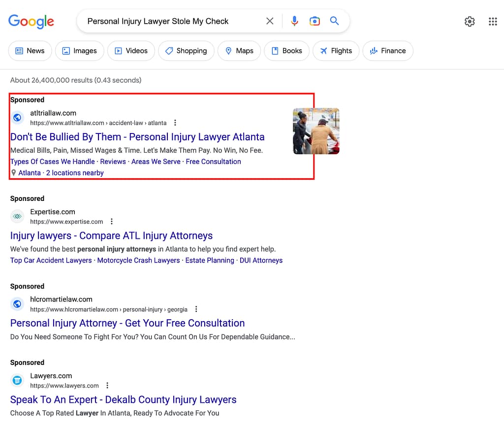Open 'Types Of Cases We Handle' sitelink

[x=52, y=162]
